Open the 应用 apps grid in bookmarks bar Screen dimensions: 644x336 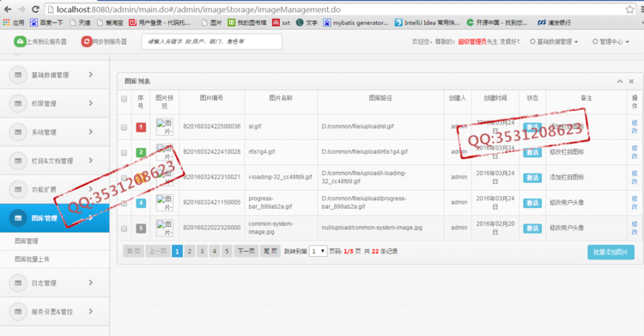pyautogui.click(x=14, y=22)
